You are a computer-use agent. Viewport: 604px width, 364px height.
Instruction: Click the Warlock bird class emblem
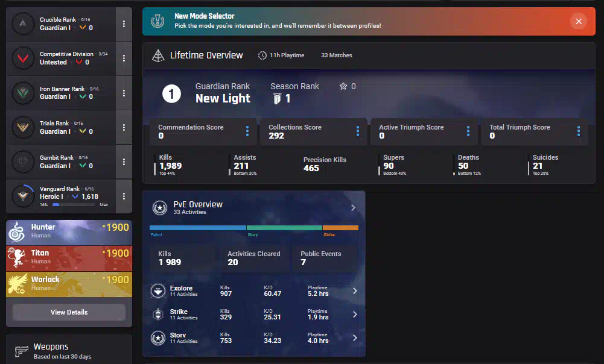click(17, 284)
